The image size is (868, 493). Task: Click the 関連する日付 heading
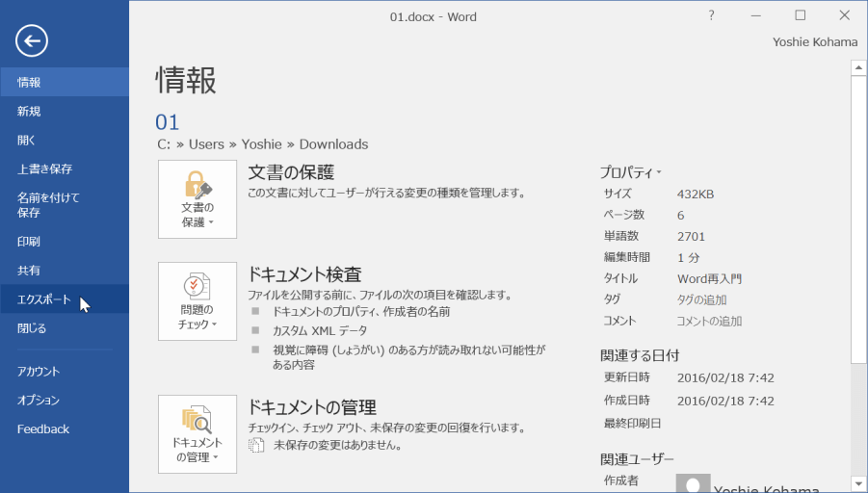tap(640, 355)
